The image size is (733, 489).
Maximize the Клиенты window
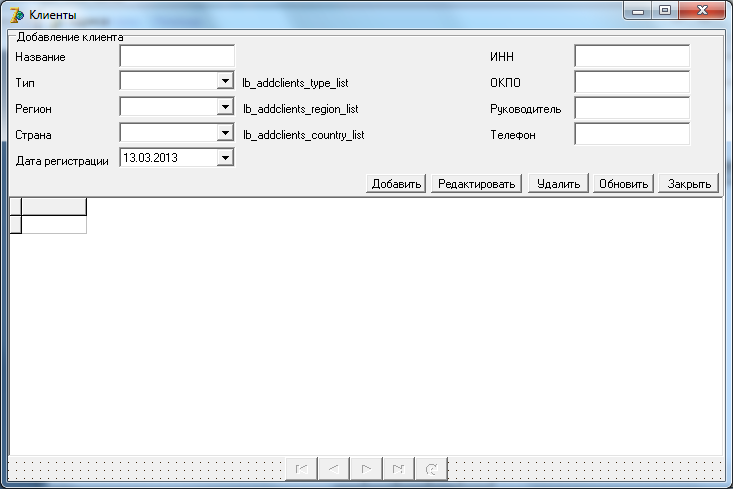[x=665, y=10]
